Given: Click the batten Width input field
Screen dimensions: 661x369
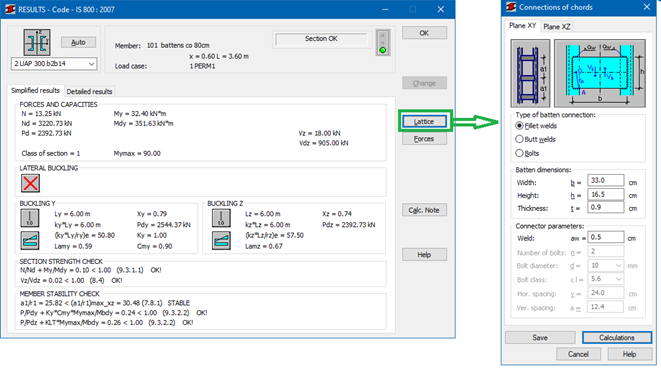Looking at the screenshot, I should click(605, 180).
